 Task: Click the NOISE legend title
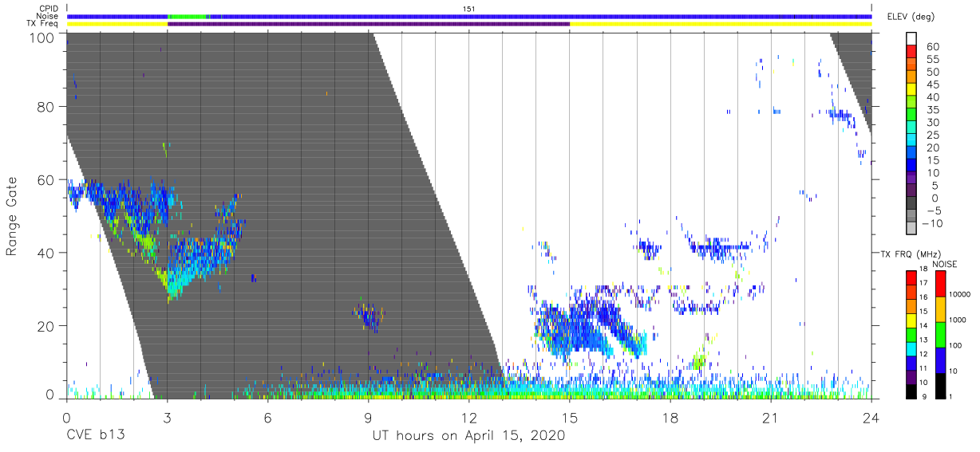point(945,263)
